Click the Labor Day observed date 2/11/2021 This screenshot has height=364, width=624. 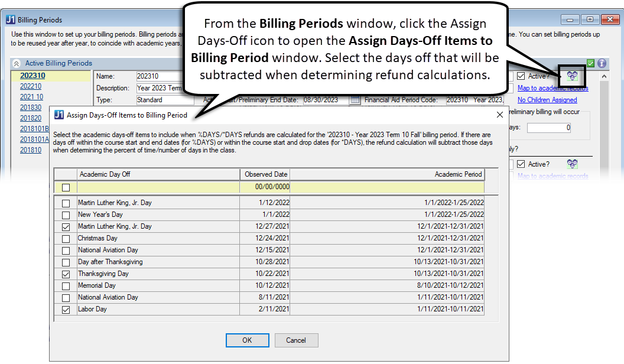[265, 309]
